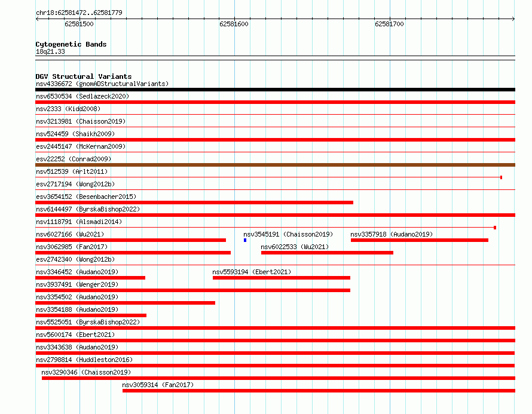Click the small blue nsv3545191 marker

tap(245, 240)
